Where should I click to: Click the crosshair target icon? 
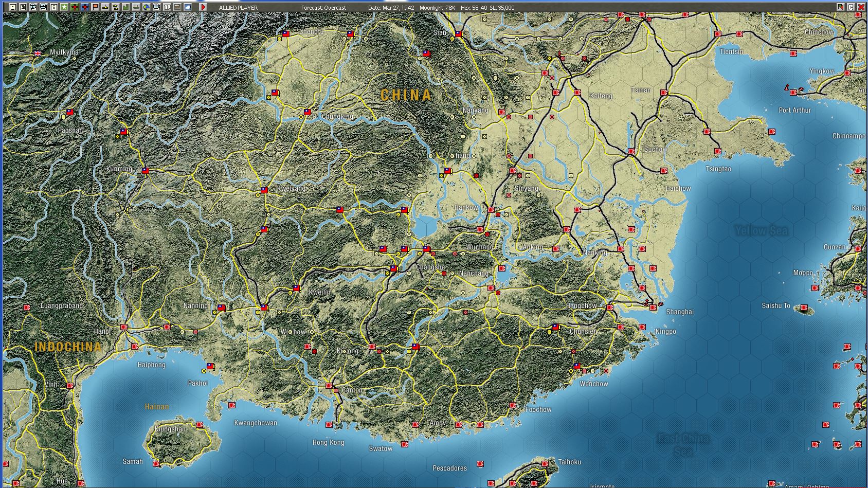pos(157,7)
